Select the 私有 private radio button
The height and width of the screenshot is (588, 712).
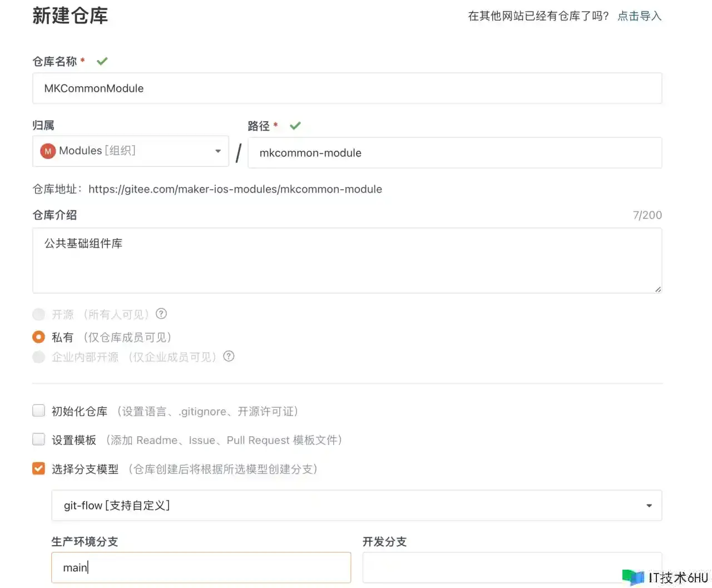coord(38,337)
